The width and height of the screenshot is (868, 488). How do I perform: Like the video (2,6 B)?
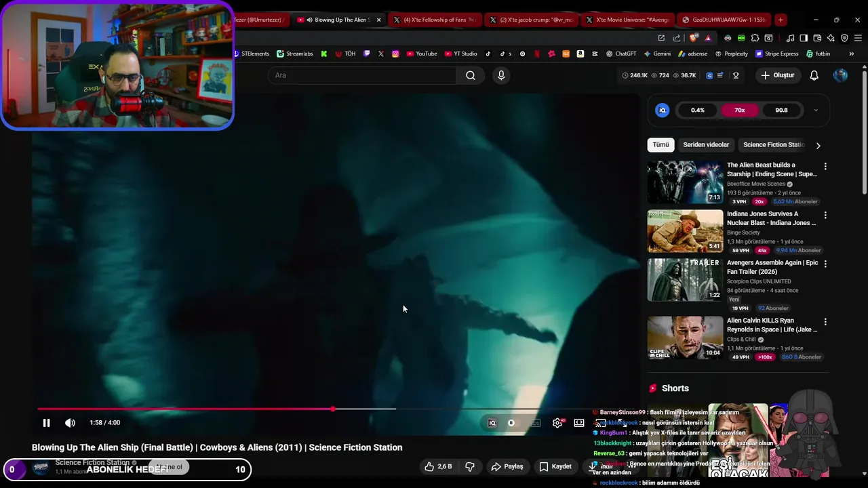click(x=438, y=466)
